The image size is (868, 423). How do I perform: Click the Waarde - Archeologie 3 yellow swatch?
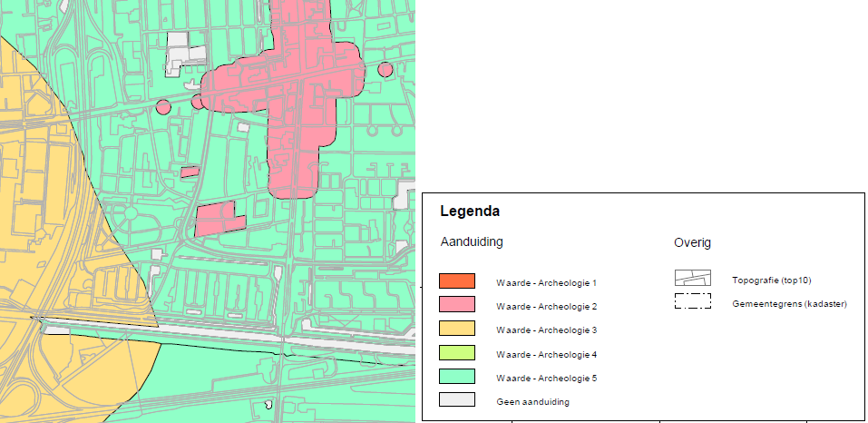tap(457, 329)
